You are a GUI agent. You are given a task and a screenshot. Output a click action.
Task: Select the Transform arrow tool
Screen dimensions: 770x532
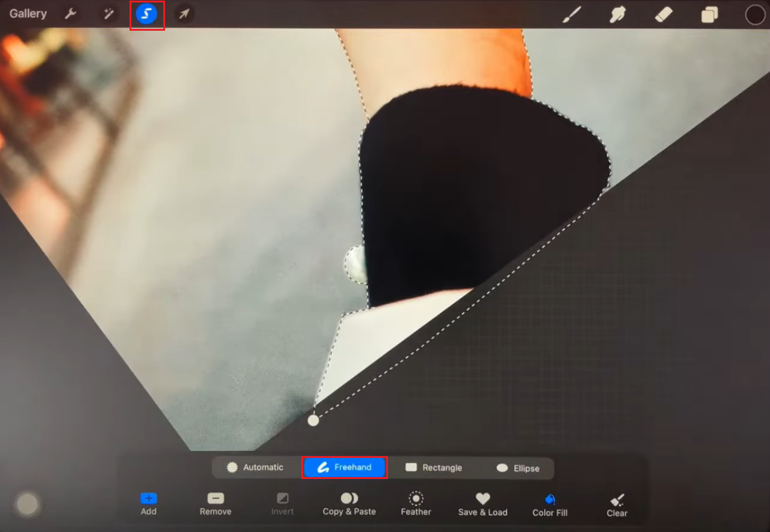(184, 13)
